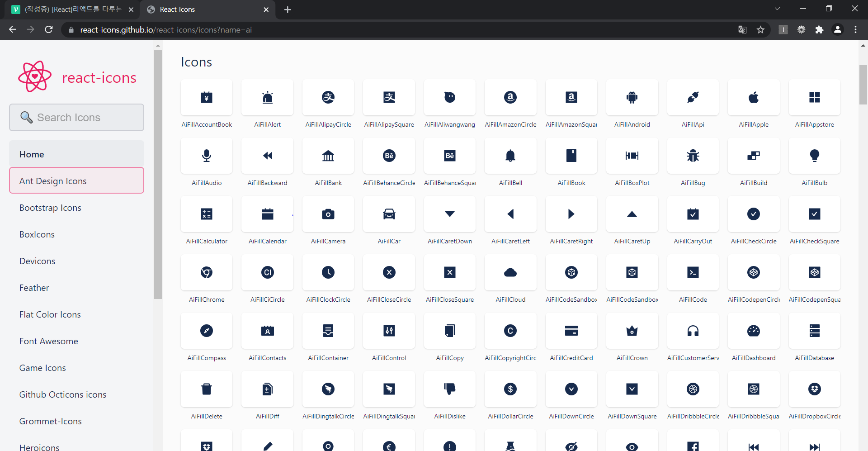Click the page vertical scrollbar thumb
This screenshot has height=451, width=868.
tap(863, 85)
